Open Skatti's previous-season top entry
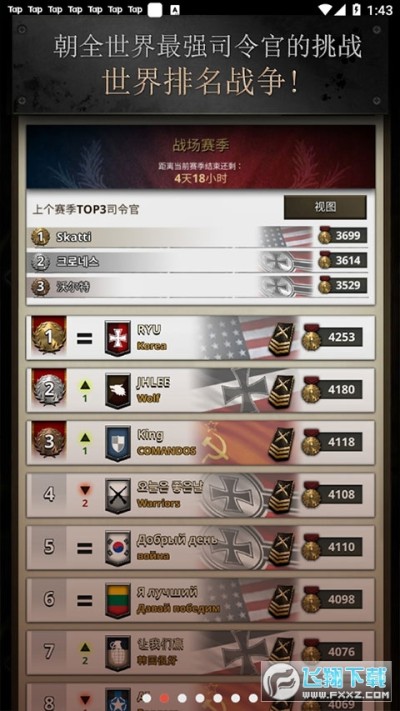Screen dimensions: 400x711 click(200, 236)
